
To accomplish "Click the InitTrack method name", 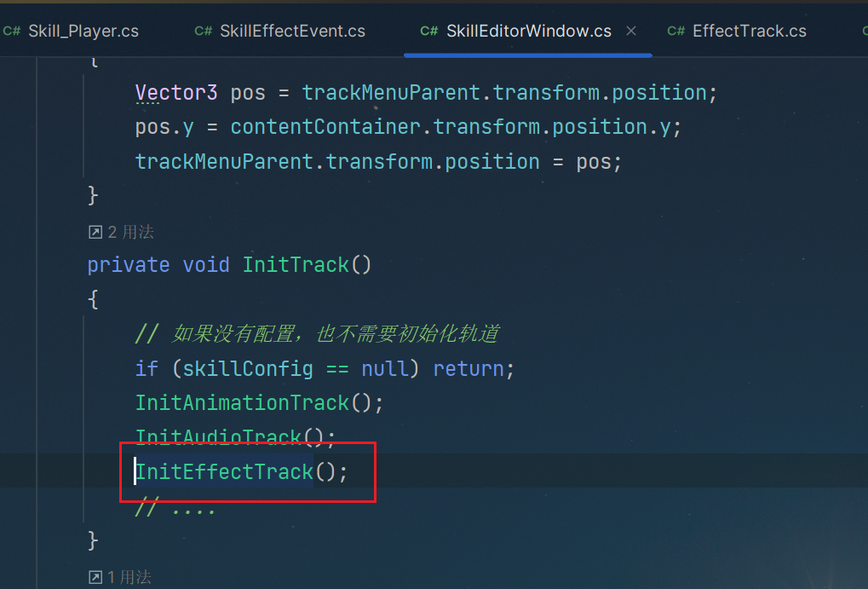I will tap(296, 265).
